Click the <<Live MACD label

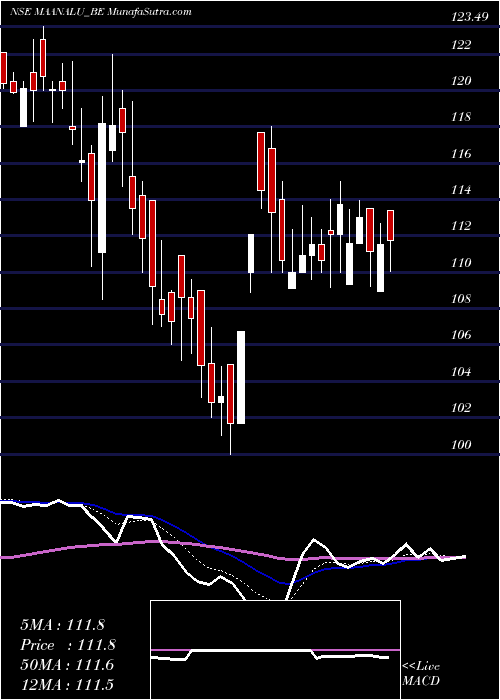click(x=421, y=674)
